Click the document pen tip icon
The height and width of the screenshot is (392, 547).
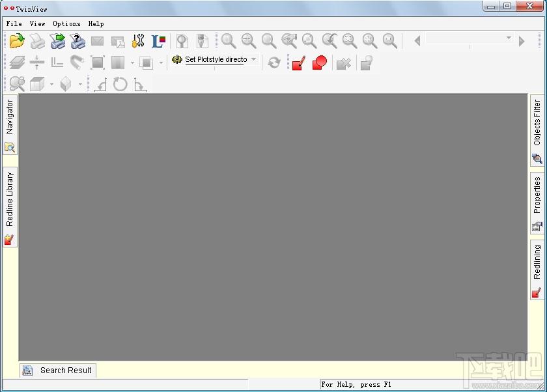point(202,41)
